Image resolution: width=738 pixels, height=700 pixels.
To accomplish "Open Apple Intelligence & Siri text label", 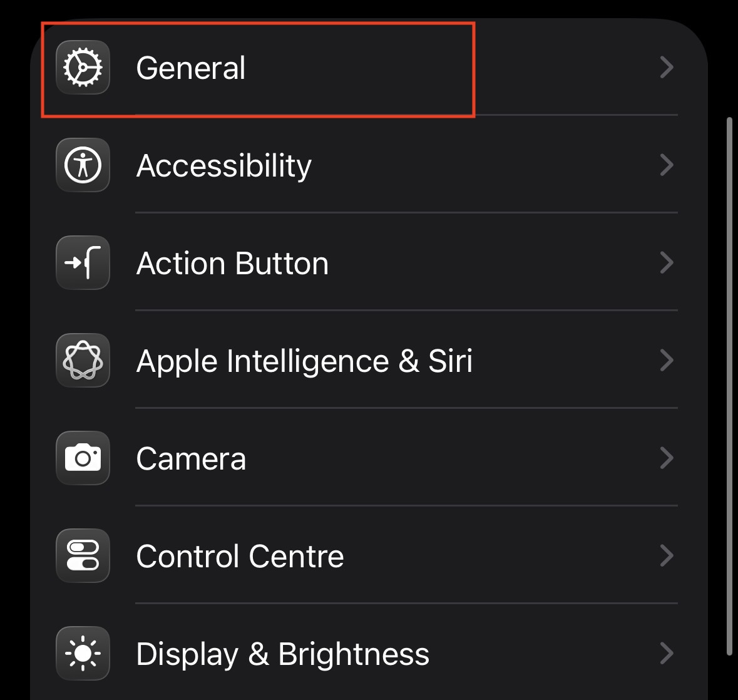I will click(x=304, y=361).
